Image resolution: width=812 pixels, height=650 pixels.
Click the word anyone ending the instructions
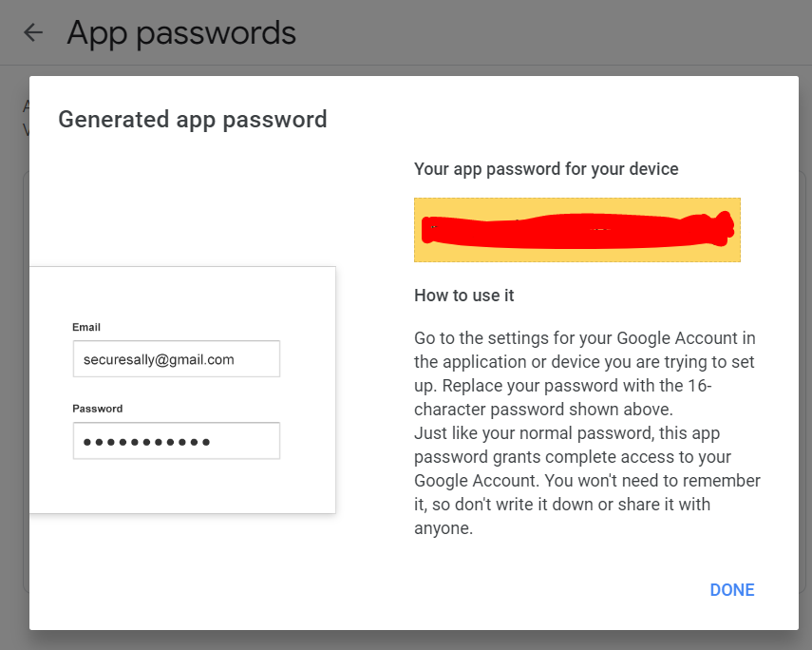point(444,528)
